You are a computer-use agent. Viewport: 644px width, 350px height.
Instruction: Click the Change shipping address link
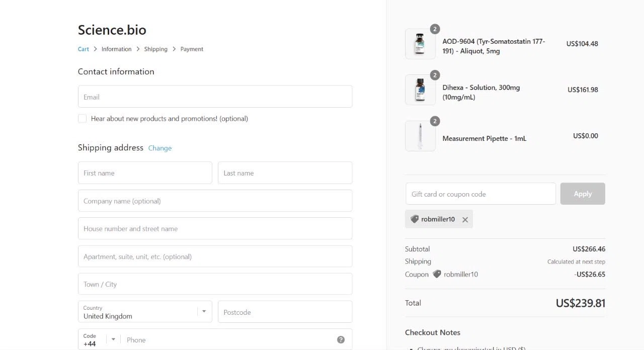(x=160, y=148)
